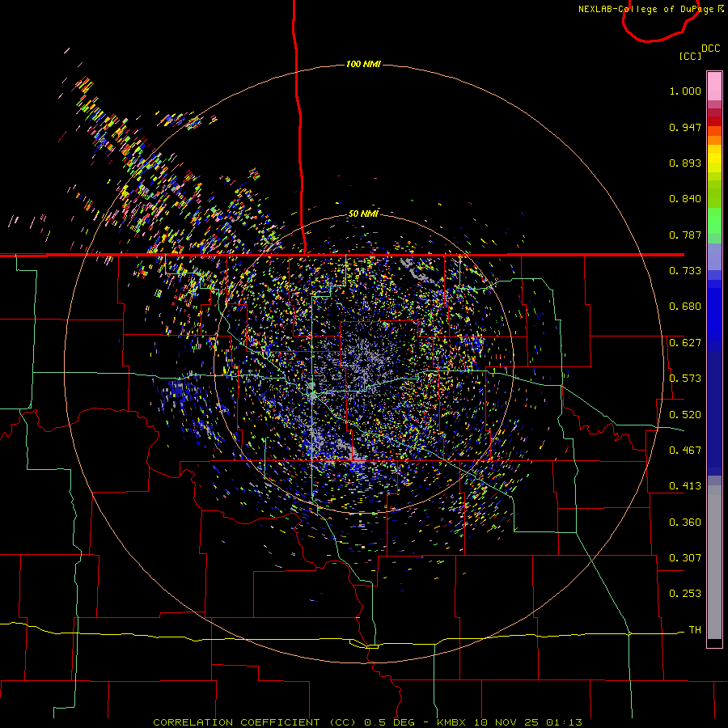Click the 0.413 scale value
Screen dimensions: 728x728
click(685, 486)
